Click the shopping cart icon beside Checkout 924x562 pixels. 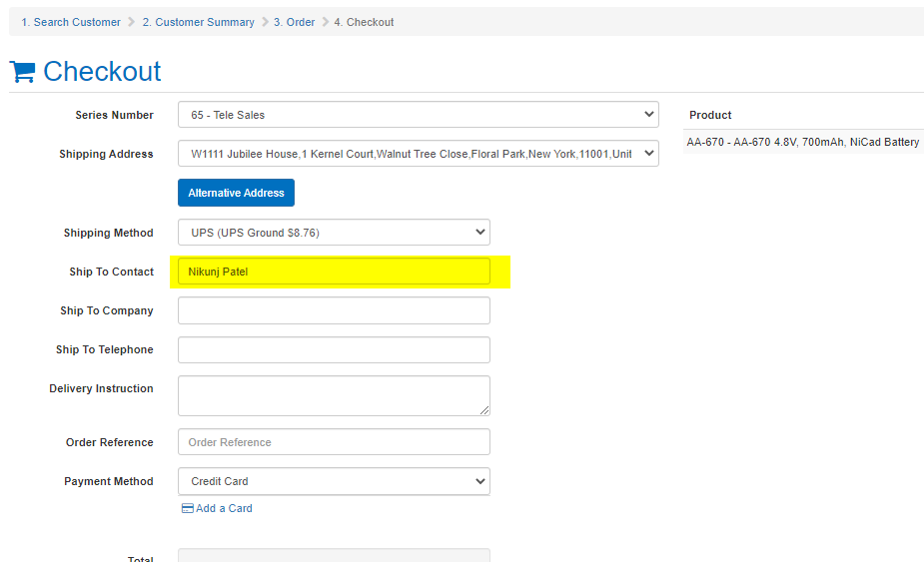pyautogui.click(x=22, y=72)
